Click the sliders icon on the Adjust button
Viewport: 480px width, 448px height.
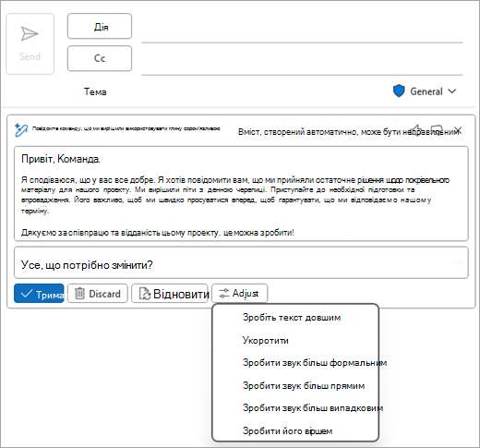[x=224, y=294]
